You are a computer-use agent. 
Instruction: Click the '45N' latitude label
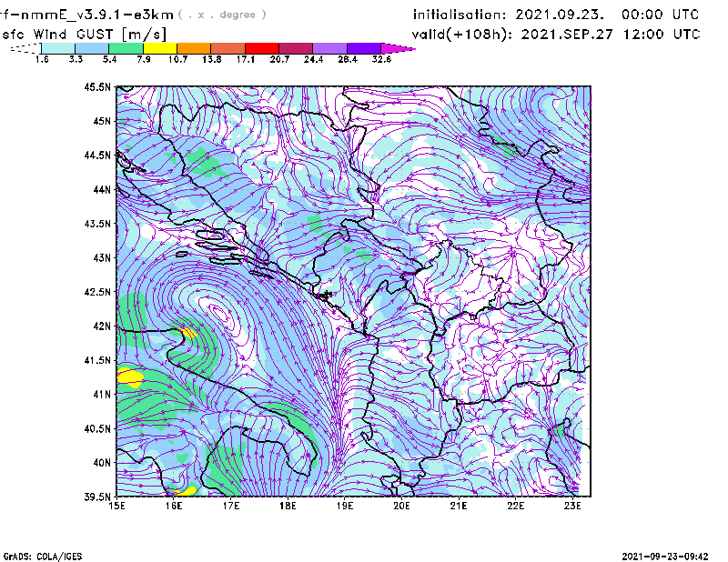102,121
